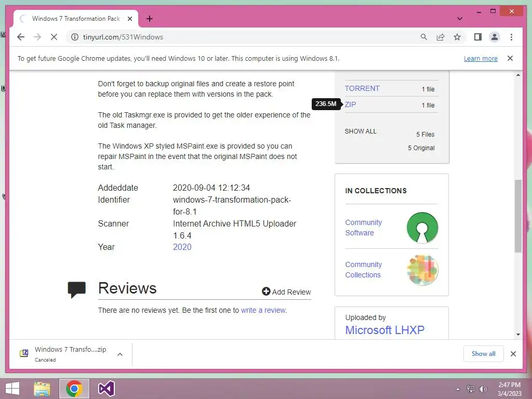
Task: View site information icon in address bar
Action: point(75,37)
